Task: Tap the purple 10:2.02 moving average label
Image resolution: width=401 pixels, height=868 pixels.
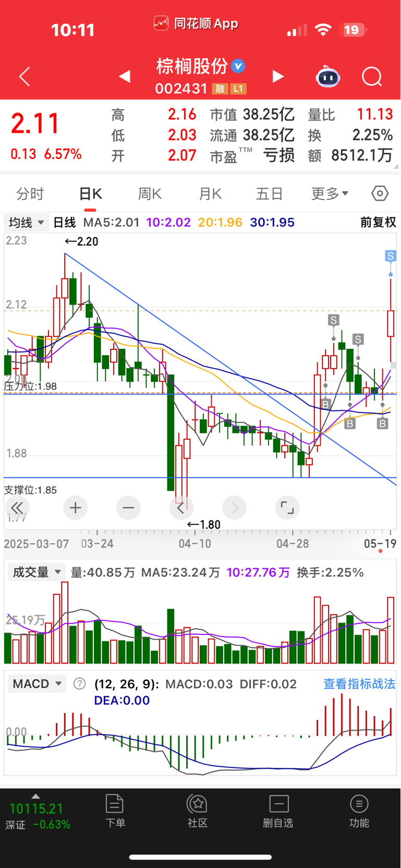Action: click(x=168, y=223)
